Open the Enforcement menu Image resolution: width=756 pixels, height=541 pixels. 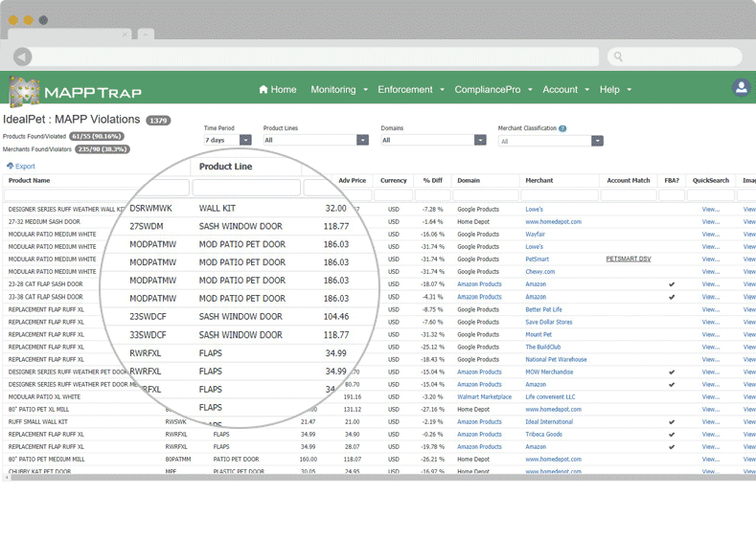[411, 90]
